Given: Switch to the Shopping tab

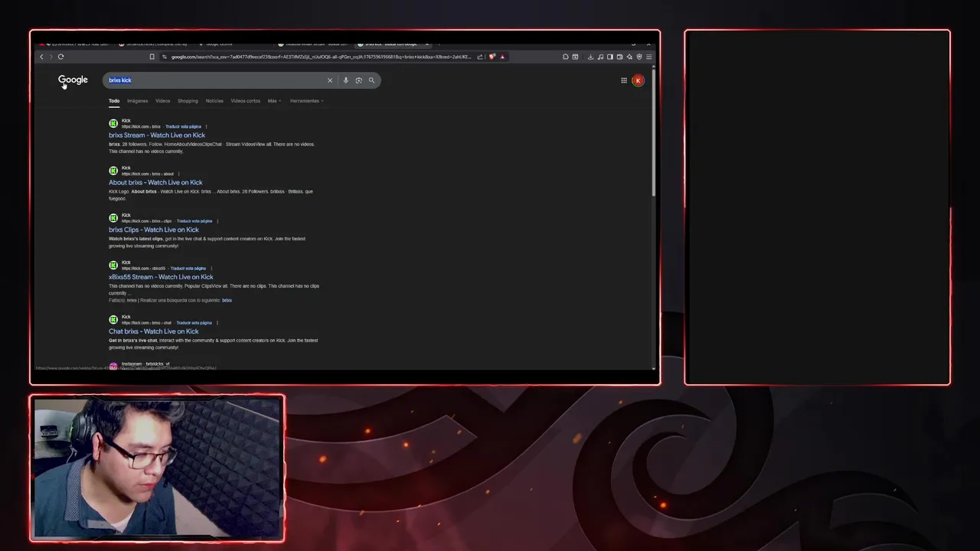Looking at the screenshot, I should click(188, 101).
